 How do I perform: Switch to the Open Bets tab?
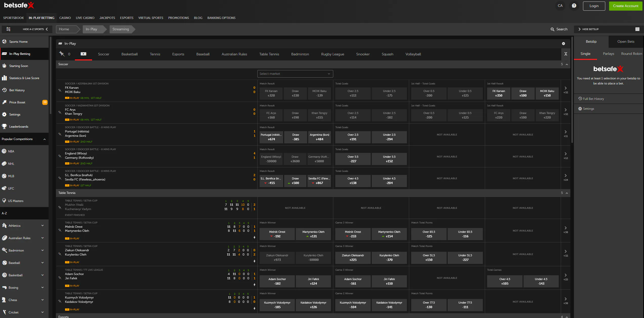click(626, 41)
